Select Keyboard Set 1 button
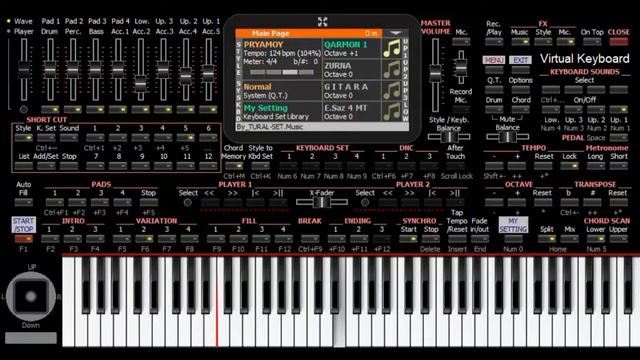The height and width of the screenshot is (360, 640). (289, 166)
